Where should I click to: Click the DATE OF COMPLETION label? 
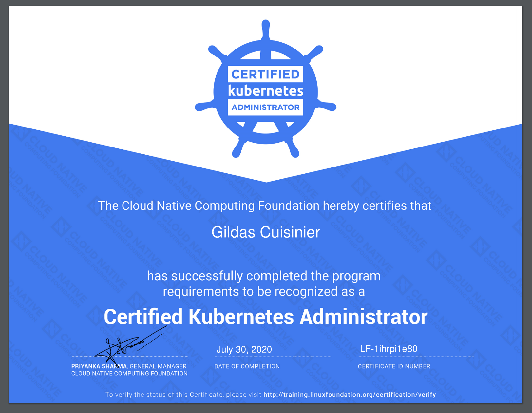pos(247,366)
